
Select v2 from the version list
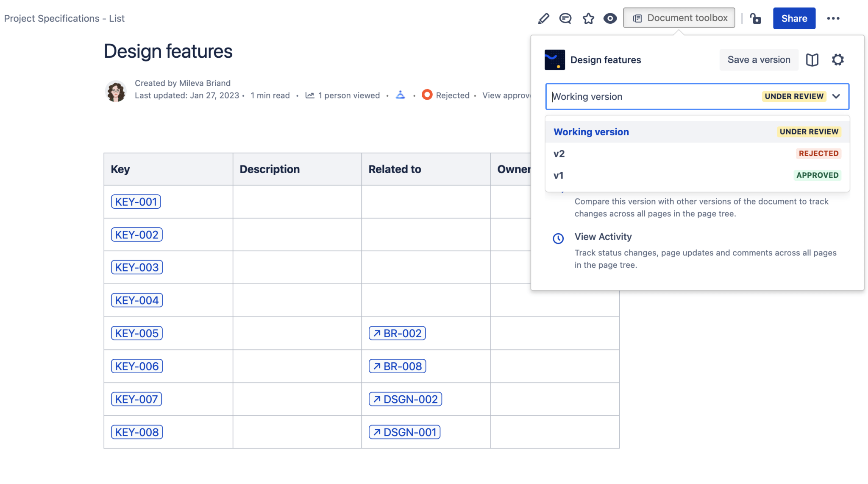pyautogui.click(x=559, y=153)
